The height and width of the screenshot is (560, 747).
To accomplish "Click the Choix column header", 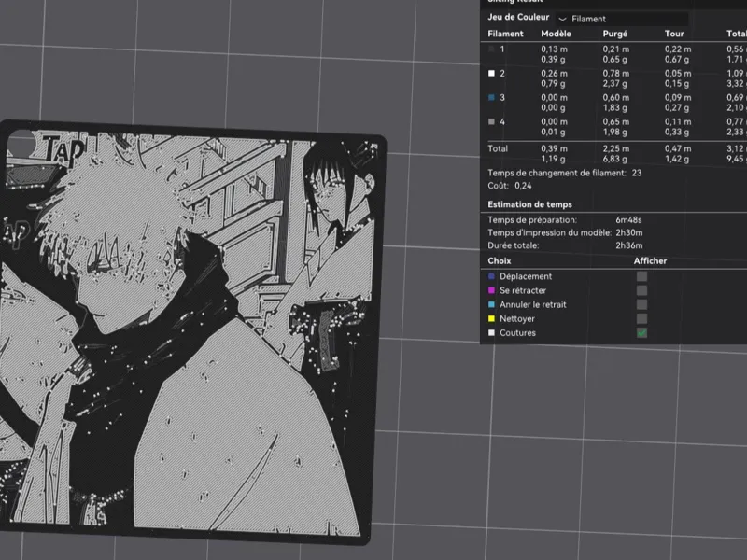I will (500, 261).
